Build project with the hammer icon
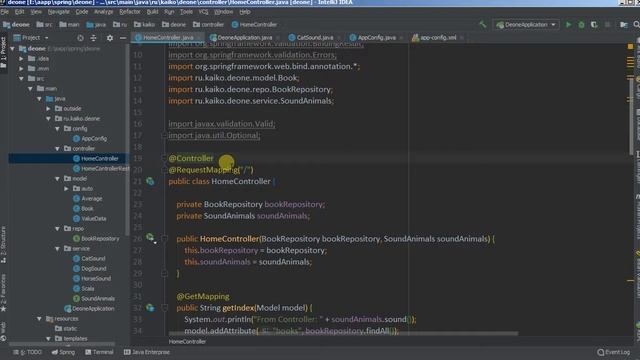The image size is (640, 360). tap(483, 24)
